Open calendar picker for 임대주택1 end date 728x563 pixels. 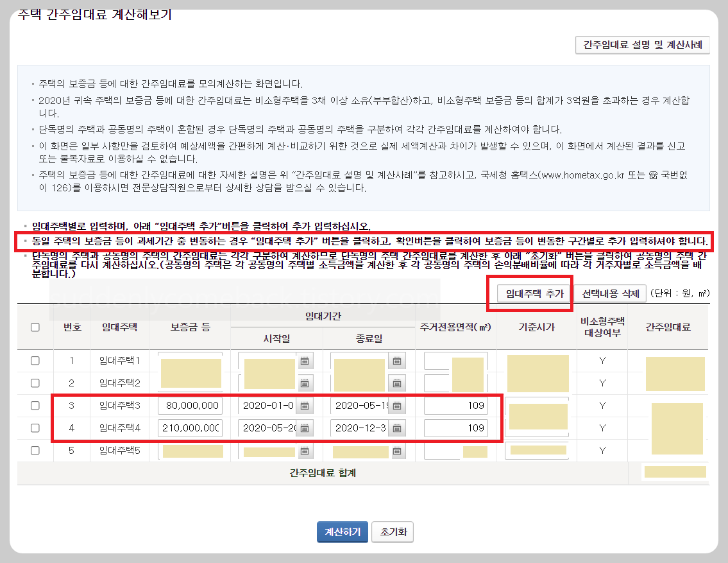point(398,360)
